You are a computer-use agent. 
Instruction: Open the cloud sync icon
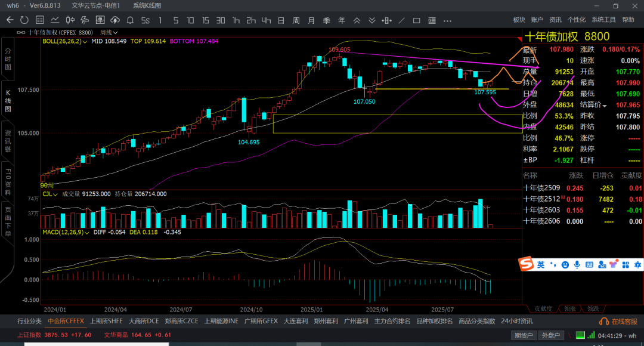[115, 20]
